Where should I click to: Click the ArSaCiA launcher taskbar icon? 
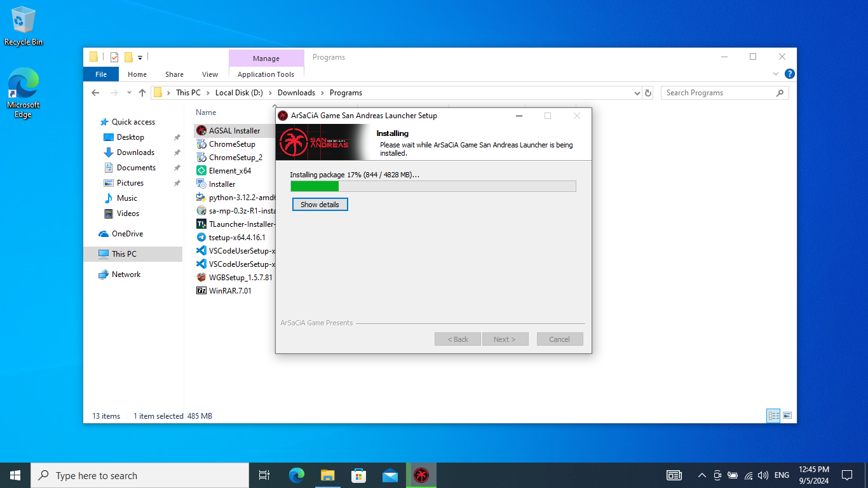421,475
